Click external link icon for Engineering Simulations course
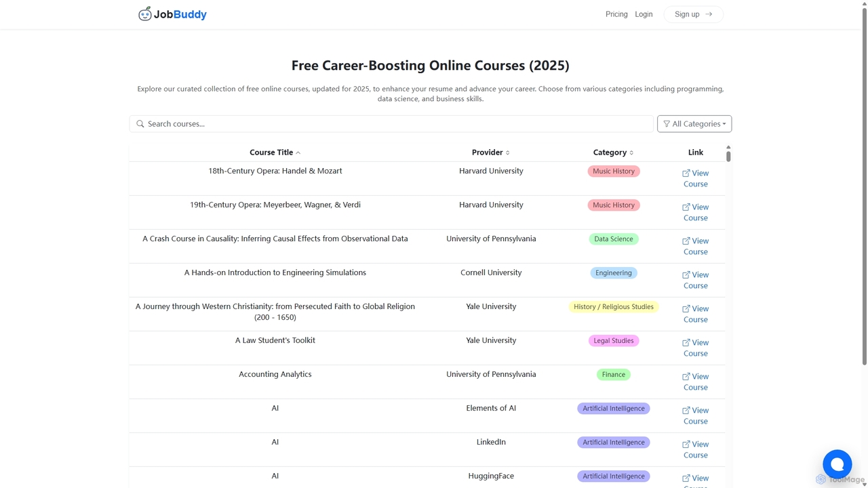This screenshot has height=488, width=868. [x=686, y=275]
